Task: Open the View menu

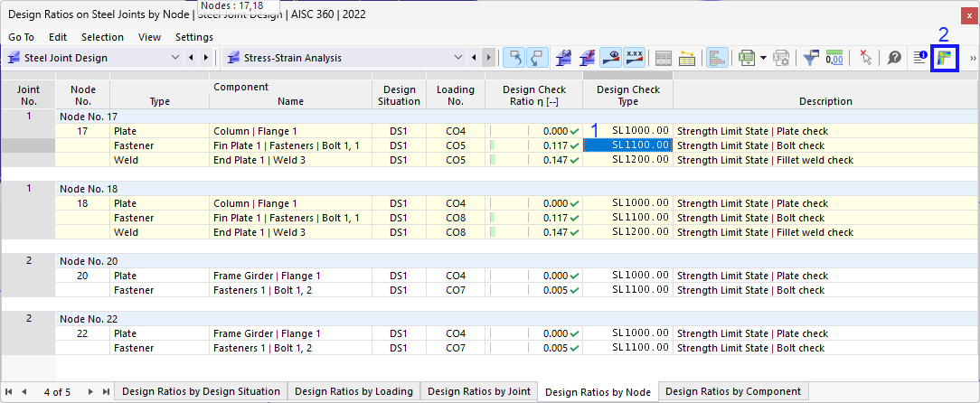Action: [149, 37]
